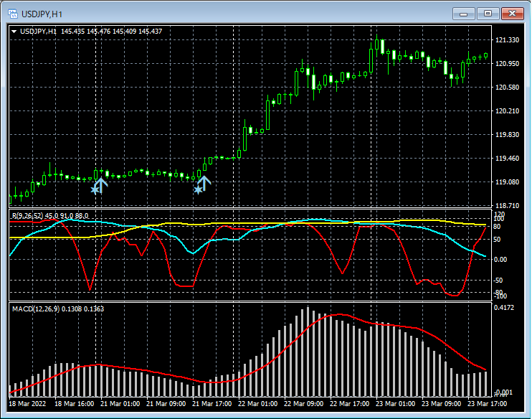Click the star marker beside second arrow
532x419 pixels.
click(197, 190)
